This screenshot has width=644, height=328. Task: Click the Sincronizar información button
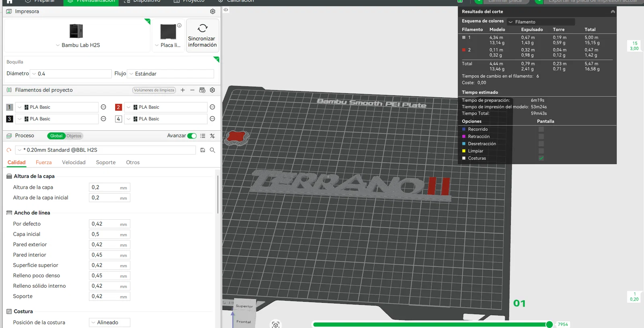click(x=202, y=35)
